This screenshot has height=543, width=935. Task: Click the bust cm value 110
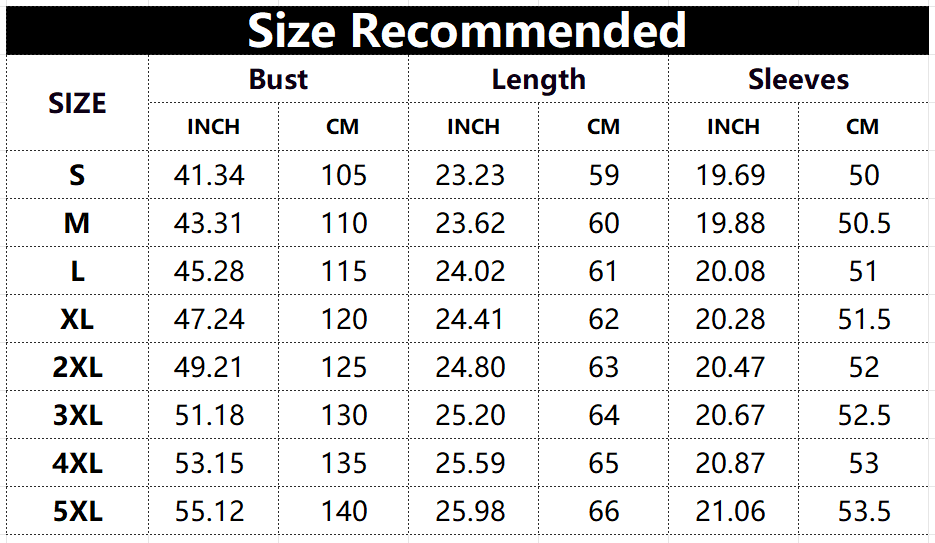pos(344,224)
